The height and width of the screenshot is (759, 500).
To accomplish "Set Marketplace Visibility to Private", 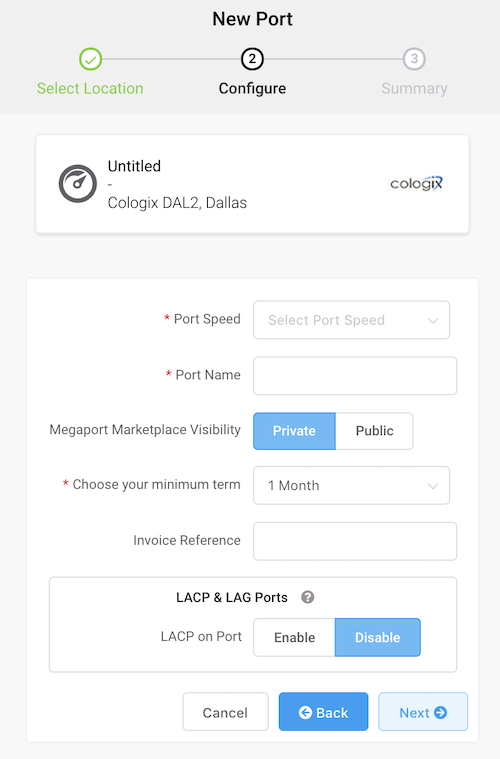I will tap(294, 431).
